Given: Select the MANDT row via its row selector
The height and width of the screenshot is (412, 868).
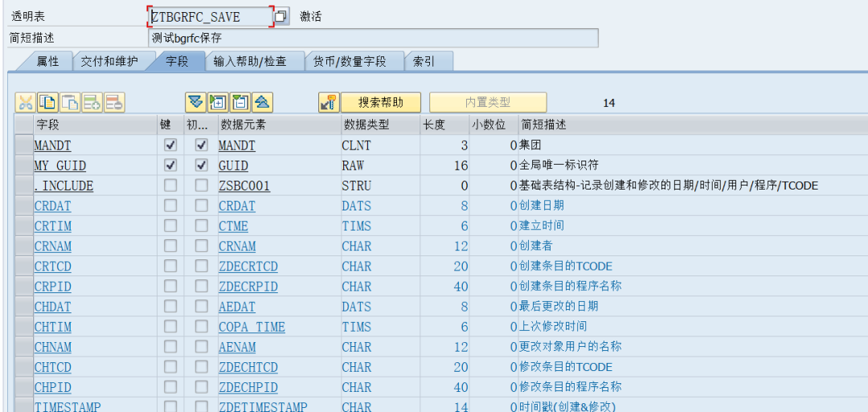Looking at the screenshot, I should pos(23,145).
